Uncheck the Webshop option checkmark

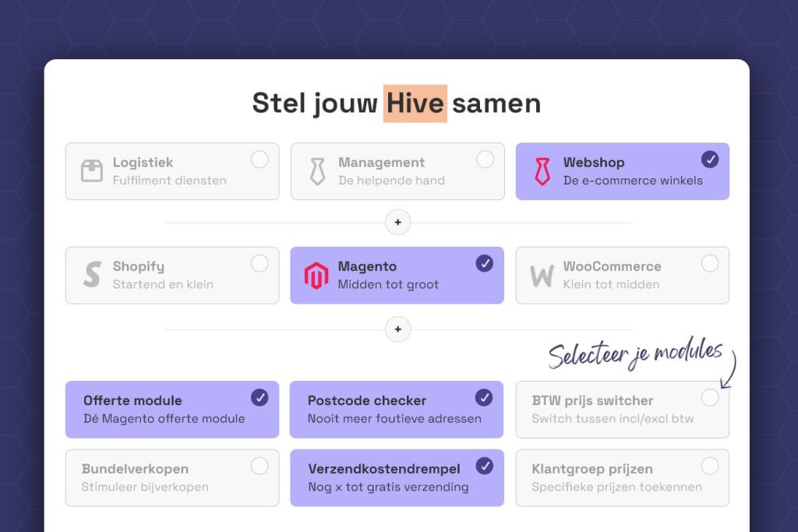point(710,160)
